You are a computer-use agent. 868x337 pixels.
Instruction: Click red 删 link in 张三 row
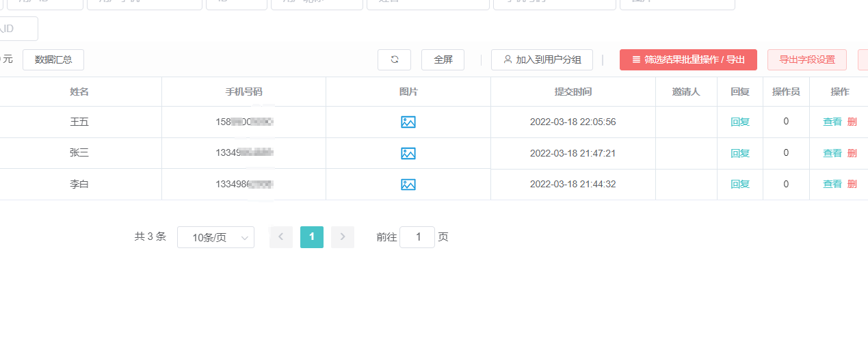point(852,153)
